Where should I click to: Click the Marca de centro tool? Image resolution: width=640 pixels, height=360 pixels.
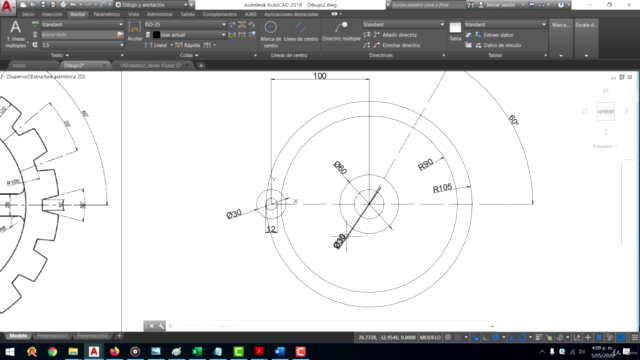(x=271, y=34)
